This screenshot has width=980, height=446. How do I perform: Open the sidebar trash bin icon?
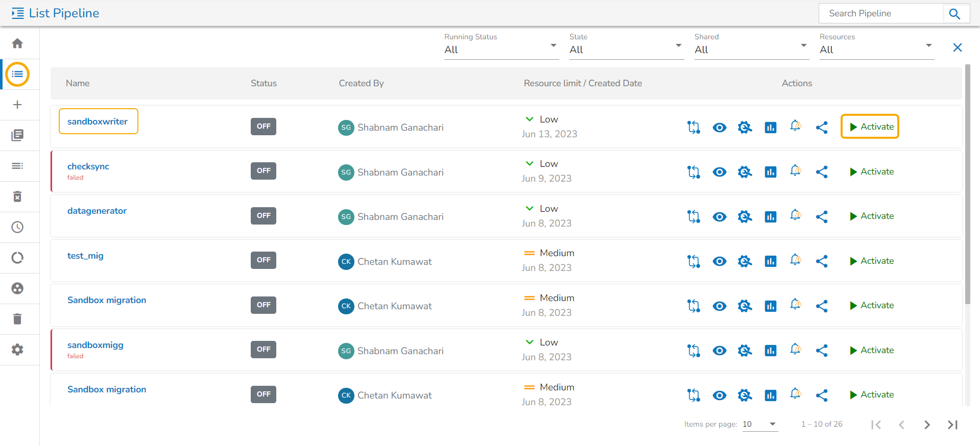point(17,319)
